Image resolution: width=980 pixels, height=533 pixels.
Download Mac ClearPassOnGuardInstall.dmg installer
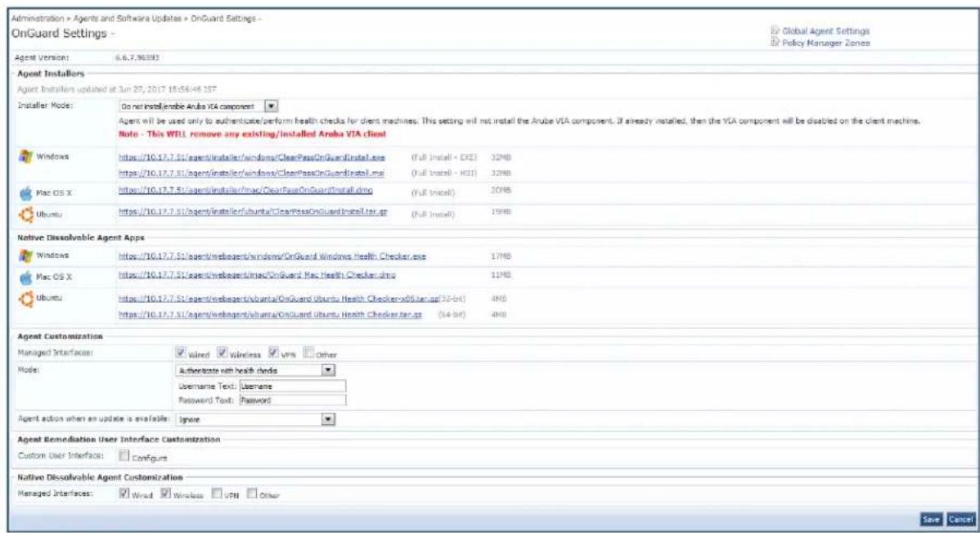coord(245,190)
